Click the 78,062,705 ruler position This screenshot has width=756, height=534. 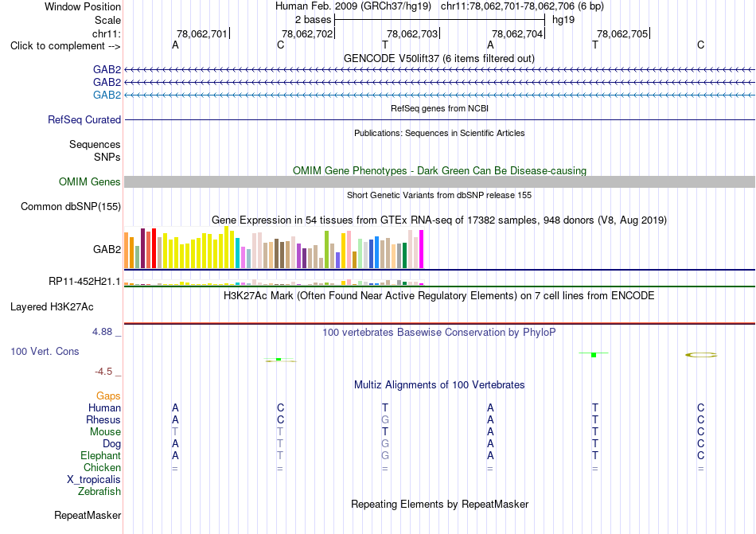coord(622,33)
